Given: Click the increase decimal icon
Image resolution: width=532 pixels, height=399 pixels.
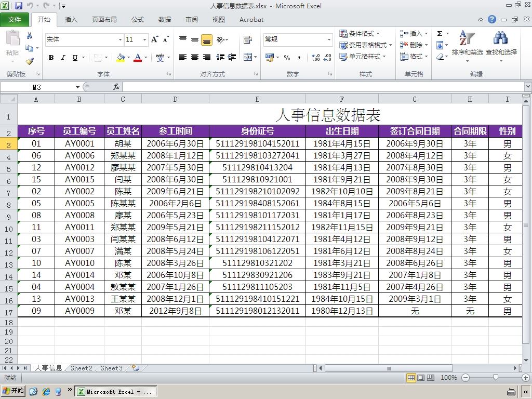Looking at the screenshot, I should 315,57.
